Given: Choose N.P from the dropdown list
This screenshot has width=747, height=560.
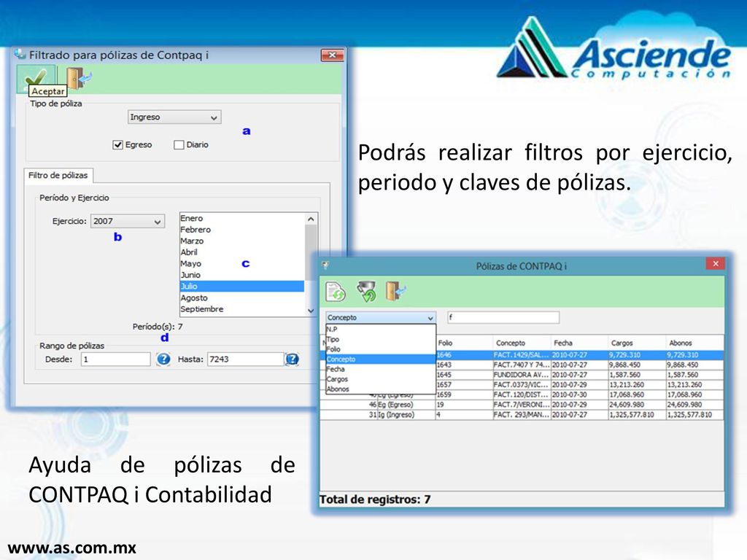Looking at the screenshot, I should [x=381, y=329].
